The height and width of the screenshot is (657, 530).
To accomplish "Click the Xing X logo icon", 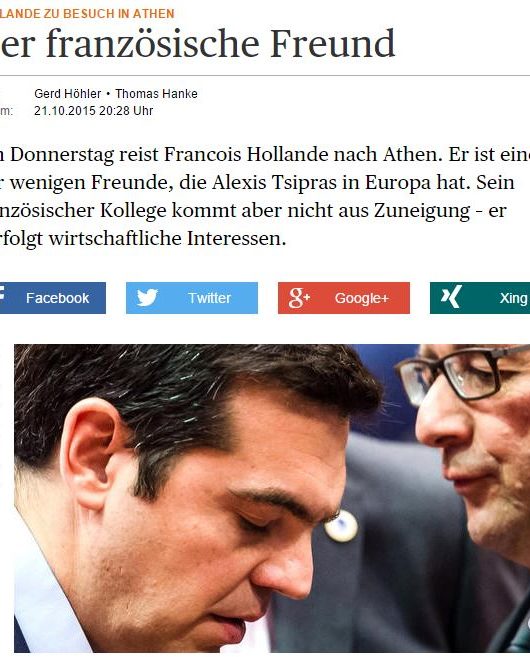I will 451,297.
